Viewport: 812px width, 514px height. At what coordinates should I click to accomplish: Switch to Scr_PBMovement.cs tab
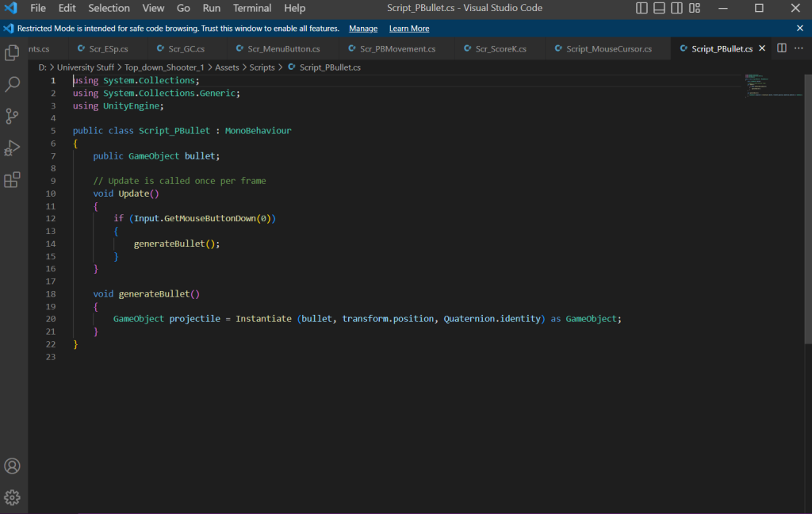click(x=397, y=49)
